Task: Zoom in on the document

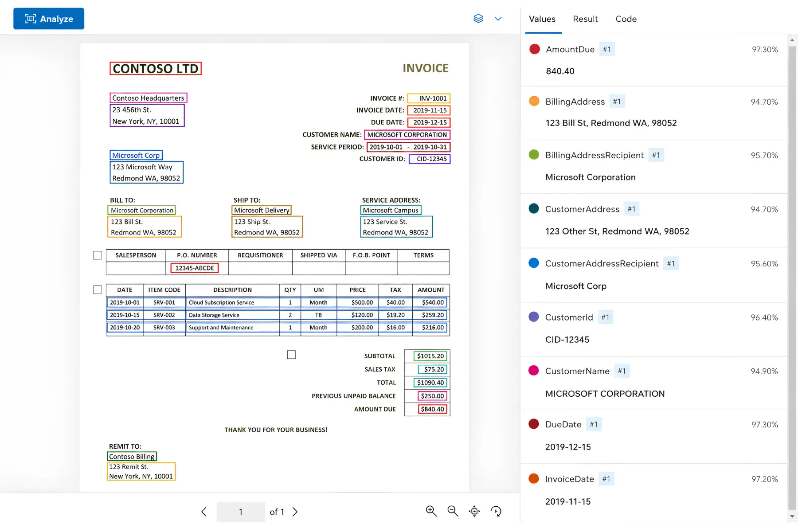Action: click(x=431, y=511)
